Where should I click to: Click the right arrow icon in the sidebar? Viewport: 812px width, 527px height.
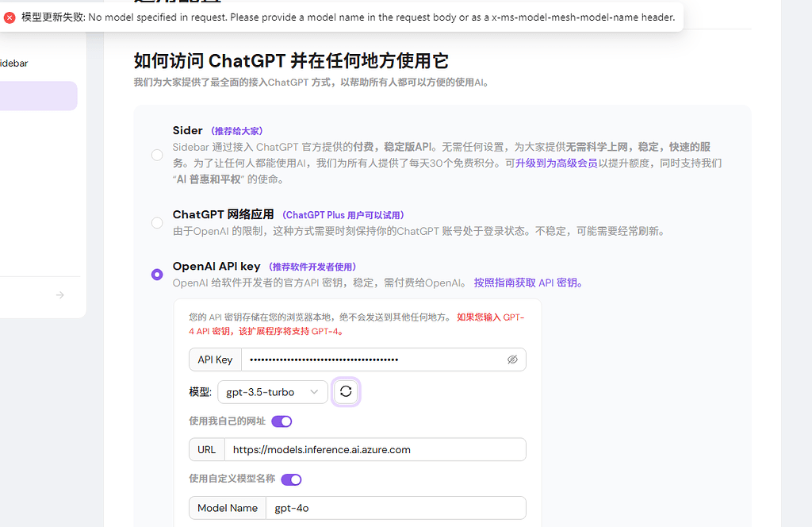[x=60, y=295]
